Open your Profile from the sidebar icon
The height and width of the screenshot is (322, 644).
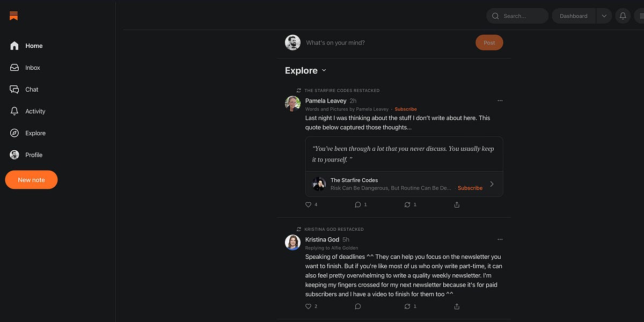pos(14,155)
